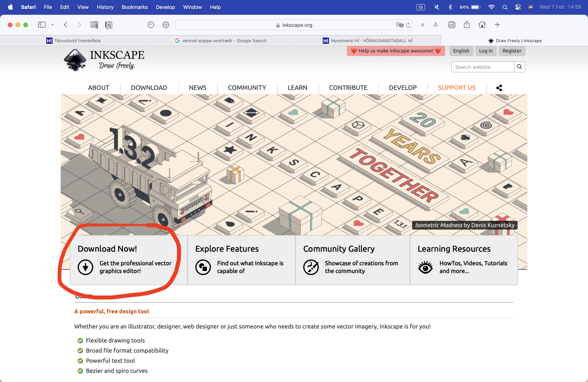The image size is (588, 382).
Task: Click the Explore Features shapes icon
Action: click(x=203, y=267)
